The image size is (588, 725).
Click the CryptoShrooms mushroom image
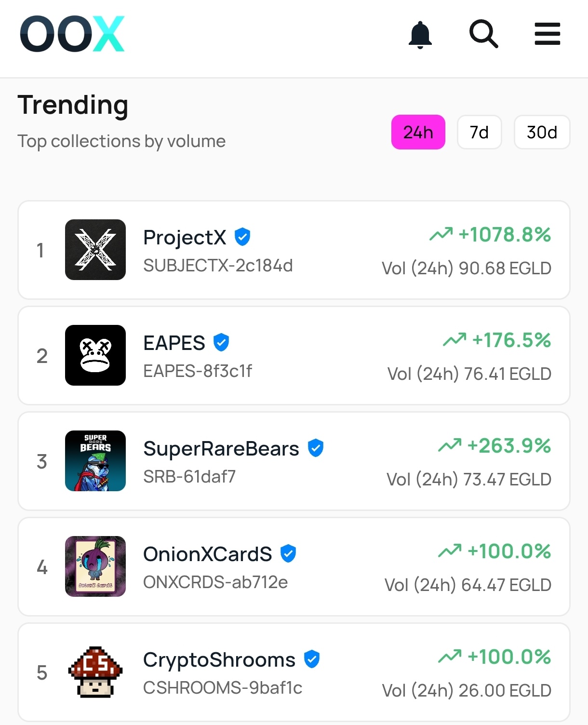coord(95,672)
